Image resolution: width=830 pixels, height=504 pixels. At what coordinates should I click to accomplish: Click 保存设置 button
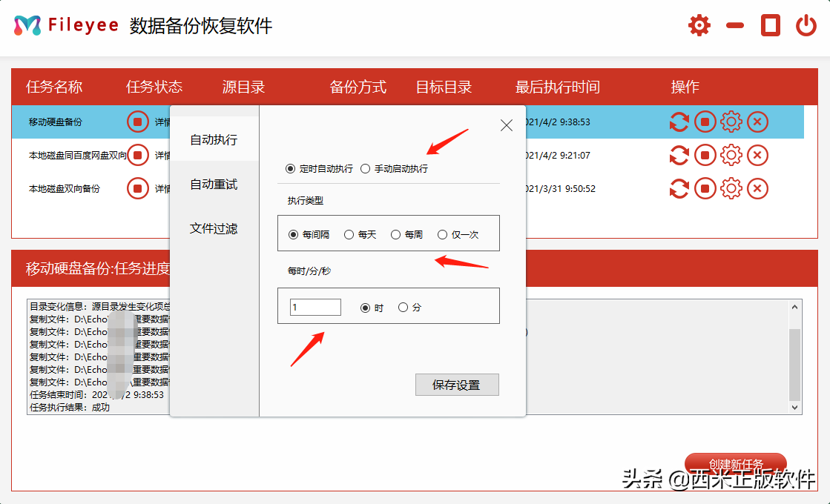pos(457,385)
